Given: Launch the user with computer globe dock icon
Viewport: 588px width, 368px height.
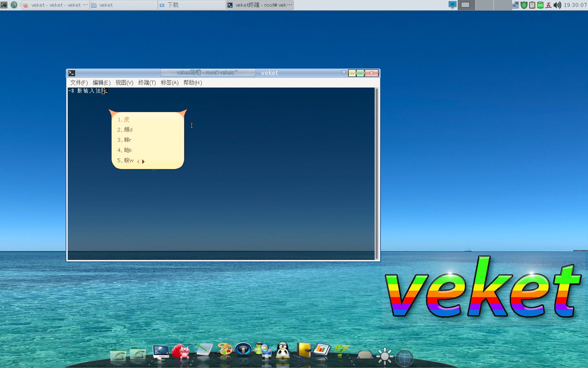Looking at the screenshot, I should click(263, 350).
